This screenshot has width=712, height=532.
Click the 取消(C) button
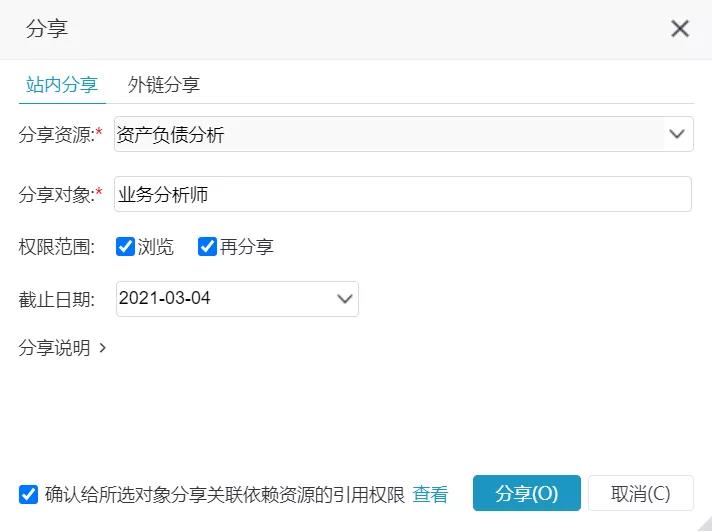tap(640, 493)
